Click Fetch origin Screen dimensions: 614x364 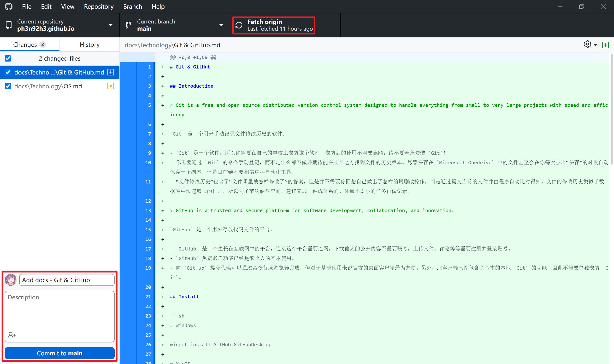(x=273, y=25)
